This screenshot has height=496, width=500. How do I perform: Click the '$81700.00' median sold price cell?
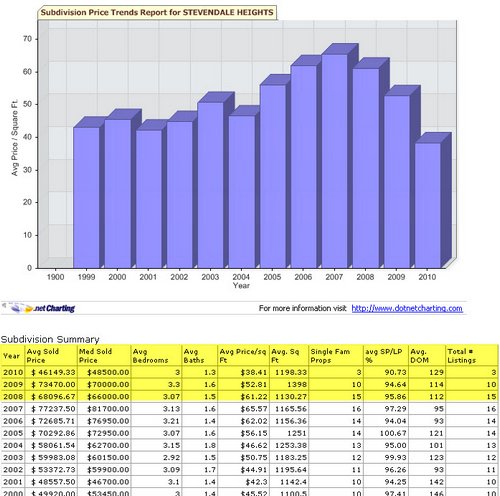(x=104, y=409)
